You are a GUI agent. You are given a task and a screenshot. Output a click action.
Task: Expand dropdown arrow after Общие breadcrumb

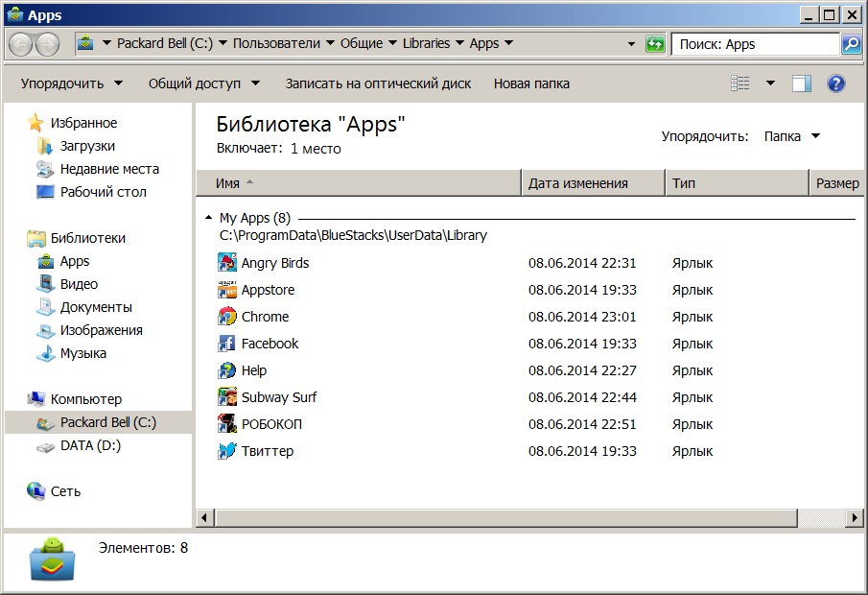[392, 42]
